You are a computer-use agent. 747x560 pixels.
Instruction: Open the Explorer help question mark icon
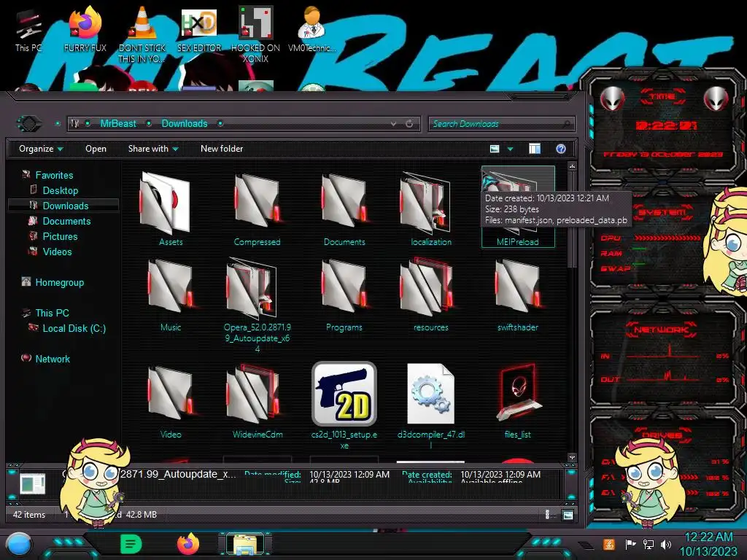click(x=561, y=149)
